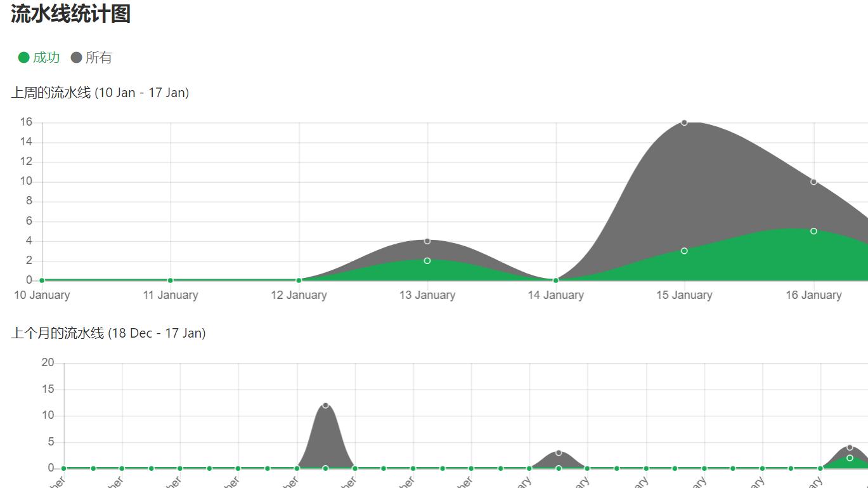Select gray data point at 10 on 16 January
The image size is (868, 488).
(x=813, y=181)
